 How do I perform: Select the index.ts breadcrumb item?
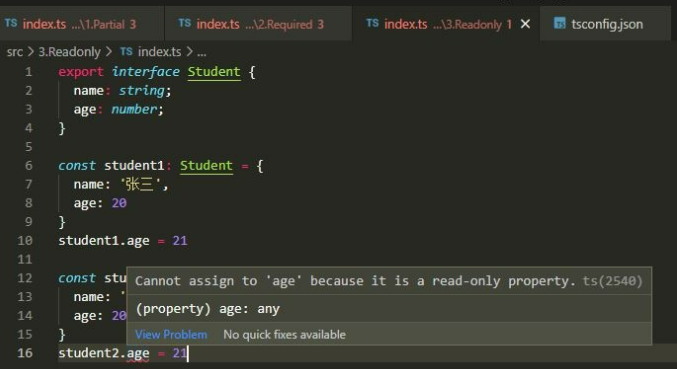point(159,52)
